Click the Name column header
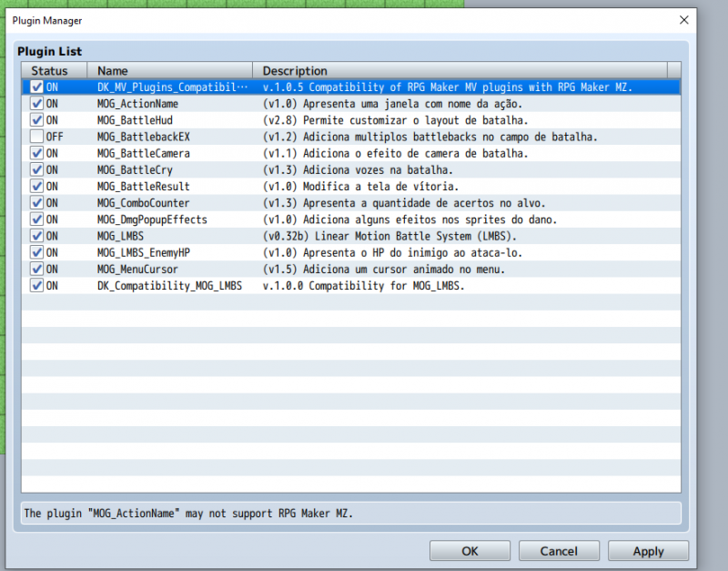 (170, 71)
